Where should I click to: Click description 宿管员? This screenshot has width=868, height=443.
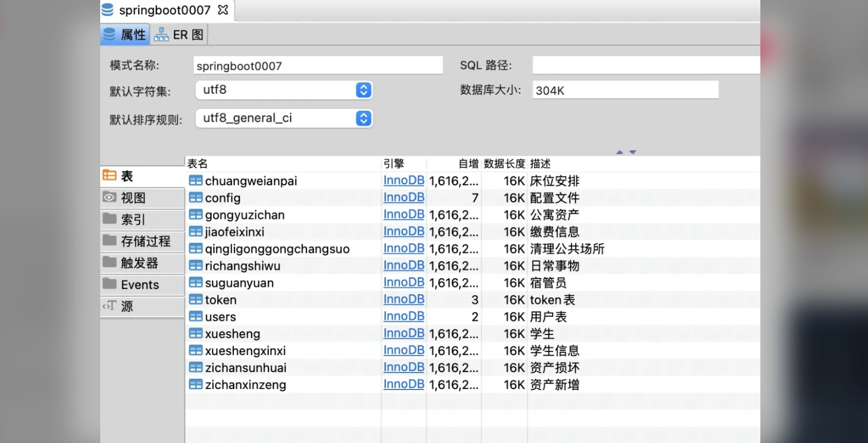point(548,282)
